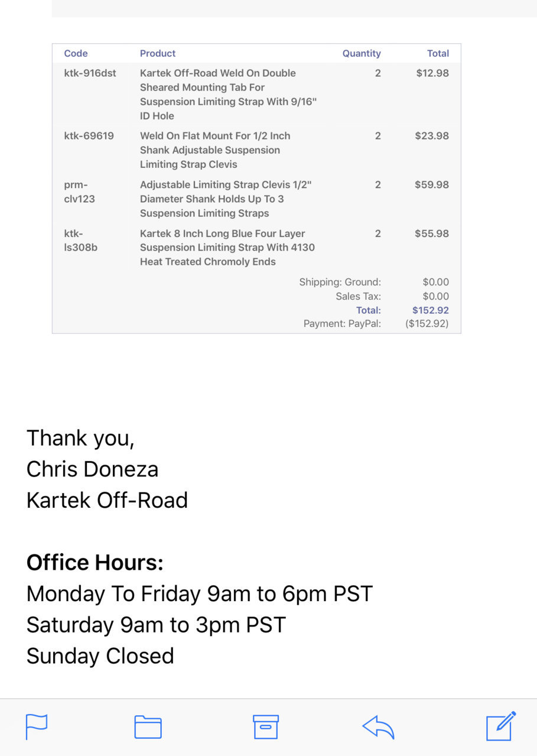The height and width of the screenshot is (756, 537).
Task: Archive the email with the box icon
Action: coord(266,726)
